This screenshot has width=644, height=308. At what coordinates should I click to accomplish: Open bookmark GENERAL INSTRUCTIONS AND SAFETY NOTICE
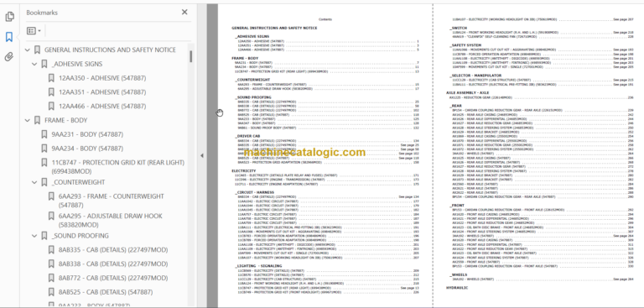tap(110, 50)
